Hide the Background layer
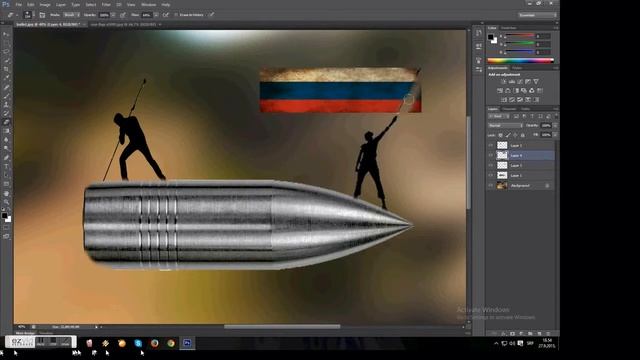This screenshot has height=360, width=640. [x=491, y=186]
